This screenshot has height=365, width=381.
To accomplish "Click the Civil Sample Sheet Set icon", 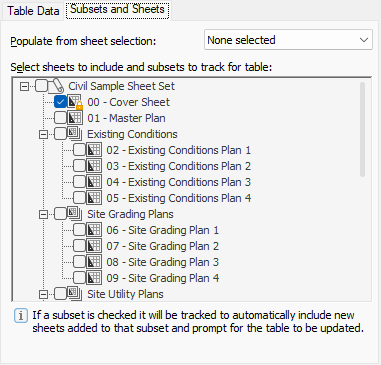I will pyautogui.click(x=56, y=86).
